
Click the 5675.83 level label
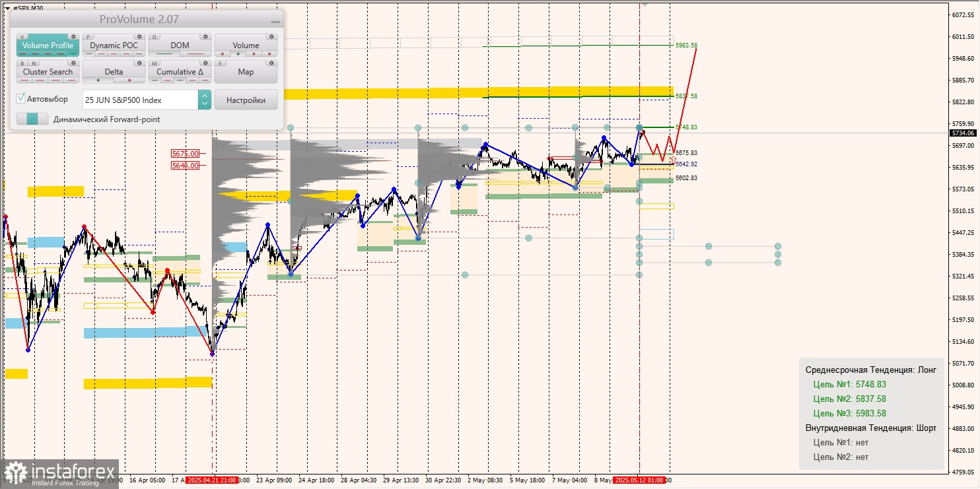687,152
